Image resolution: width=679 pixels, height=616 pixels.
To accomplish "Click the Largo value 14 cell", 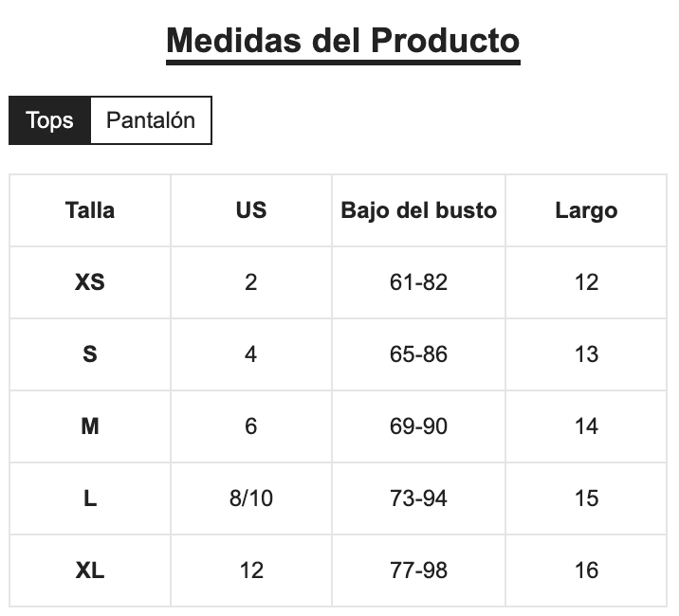I will click(586, 426).
